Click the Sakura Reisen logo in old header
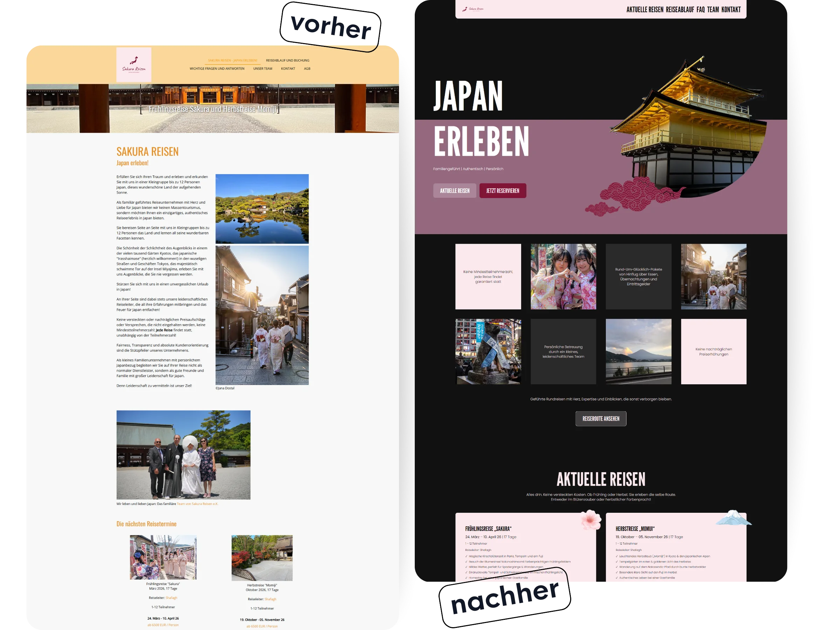 point(134,64)
